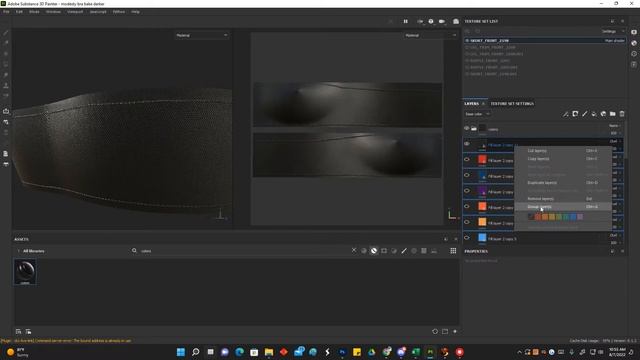Click the Main shader label
The image size is (640, 360).
pos(614,41)
